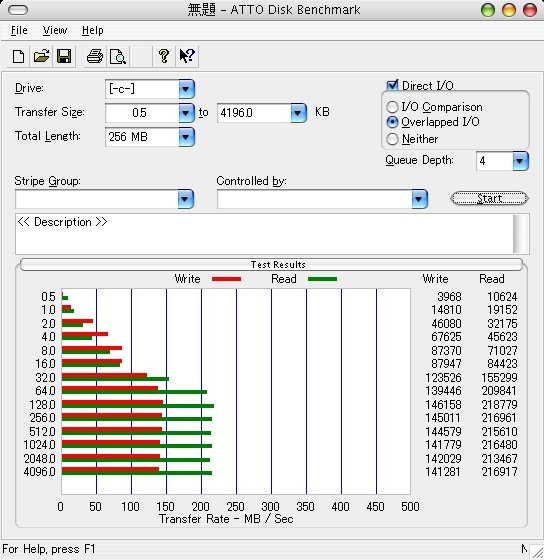Viewport: 544px width, 560px height.
Task: Open the File menu
Action: 19,31
